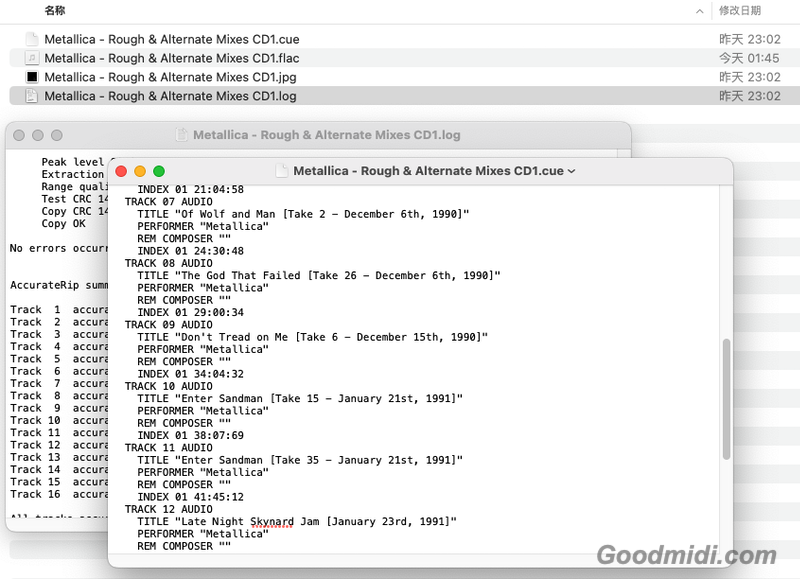Viewport: 800px width, 579px height.
Task: Click the title line Of Wolf and Man
Action: point(303,214)
